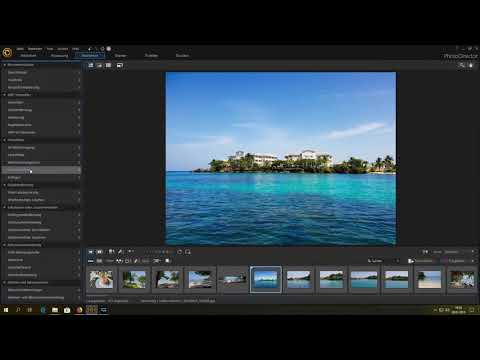This screenshot has width=480, height=360.
Task: Select the last visible filmstrip thumbnail
Action: click(462, 279)
